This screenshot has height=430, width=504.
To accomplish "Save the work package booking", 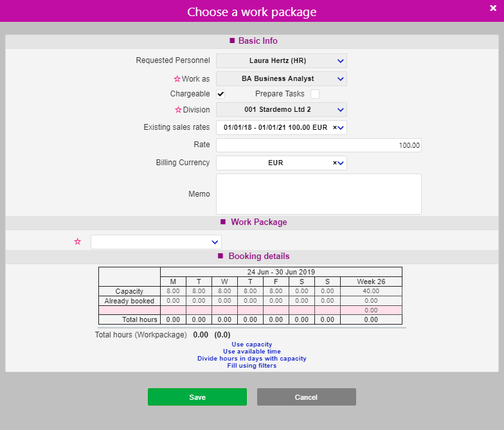I will click(197, 397).
